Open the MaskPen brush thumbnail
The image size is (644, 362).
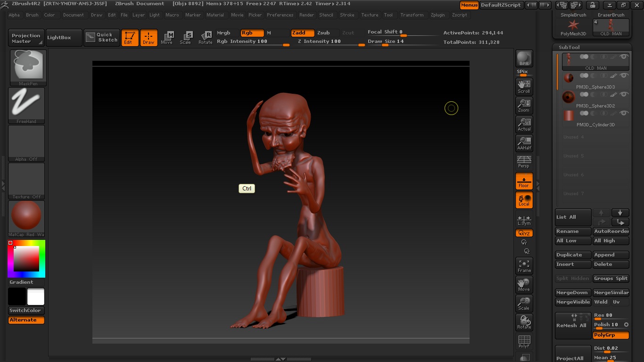pos(27,66)
